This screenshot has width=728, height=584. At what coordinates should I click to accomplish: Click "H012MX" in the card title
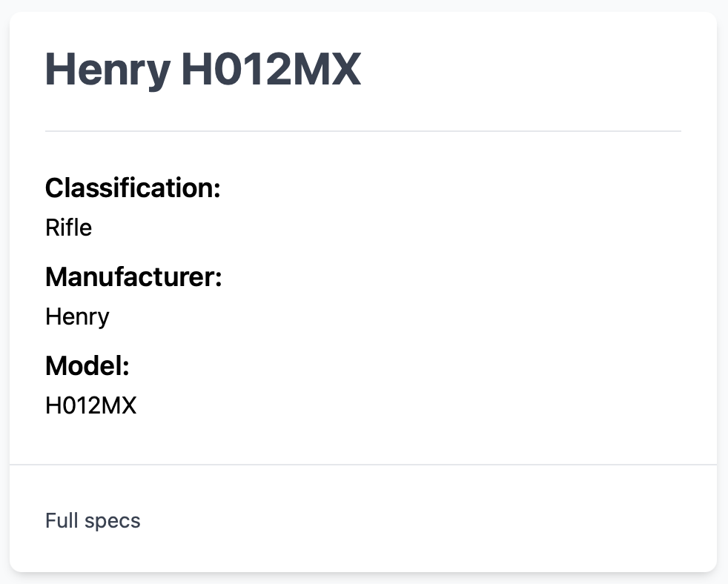tap(271, 70)
